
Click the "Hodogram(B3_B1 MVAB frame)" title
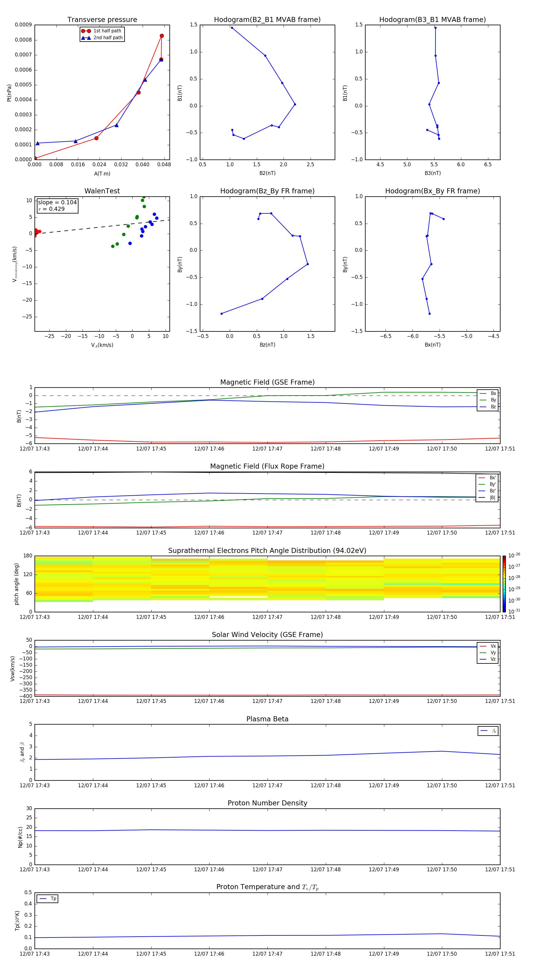coord(432,20)
